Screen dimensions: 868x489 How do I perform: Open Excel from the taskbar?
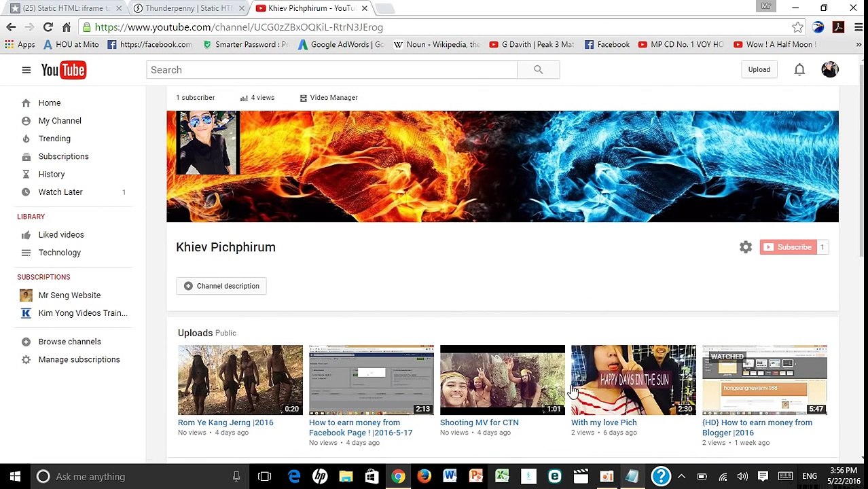(x=502, y=477)
